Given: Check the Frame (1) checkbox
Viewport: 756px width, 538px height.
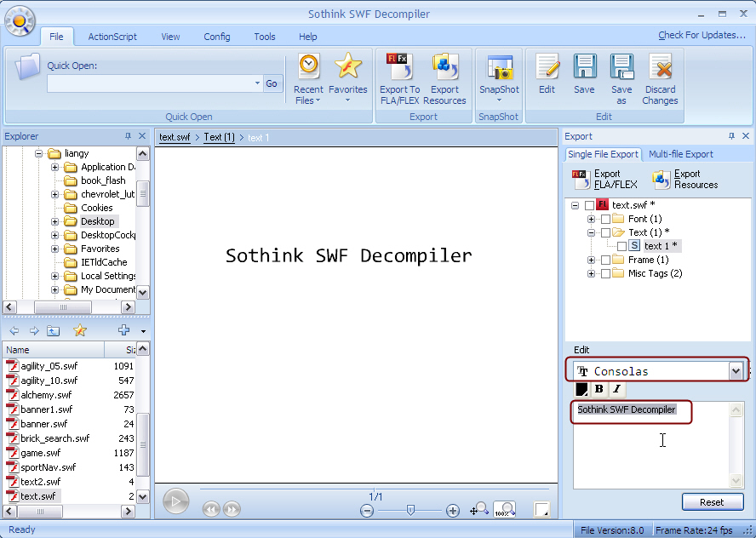Looking at the screenshot, I should point(605,260).
